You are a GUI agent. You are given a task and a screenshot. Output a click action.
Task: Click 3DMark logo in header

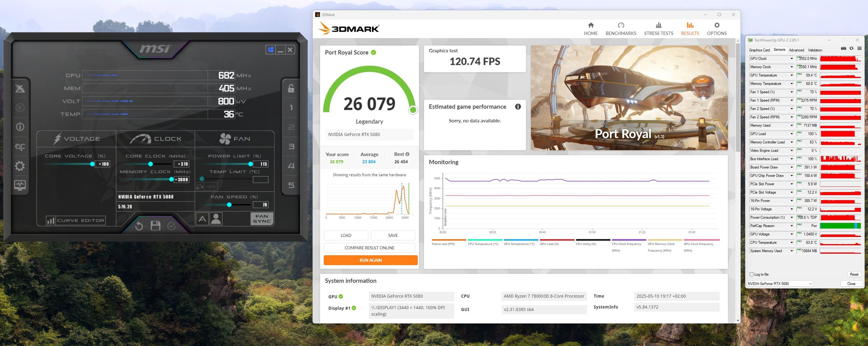[348, 28]
